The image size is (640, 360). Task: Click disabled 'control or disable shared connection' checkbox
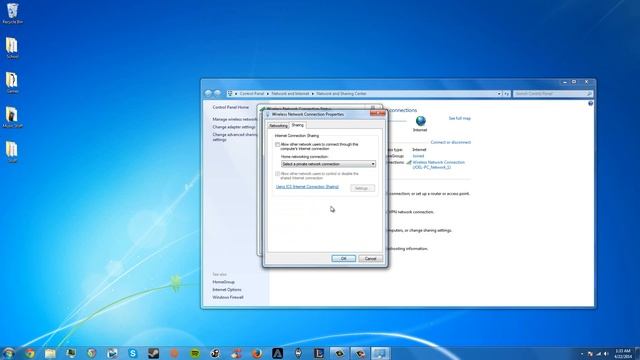point(278,174)
